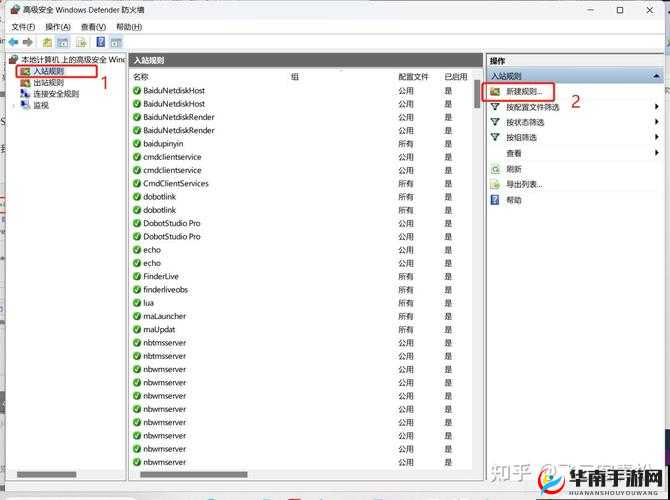Click the Forward arrow in the toolbar
Screen dimensions: 670x500
pos(28,42)
